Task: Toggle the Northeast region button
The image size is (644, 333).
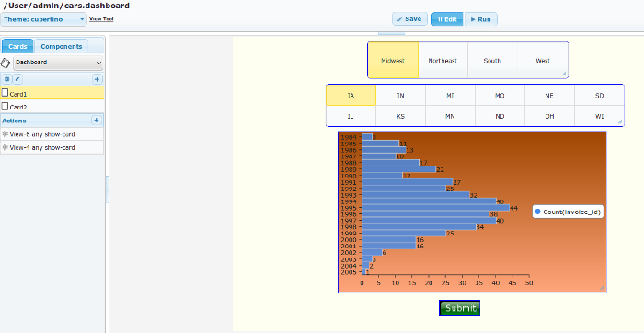Action: (443, 61)
